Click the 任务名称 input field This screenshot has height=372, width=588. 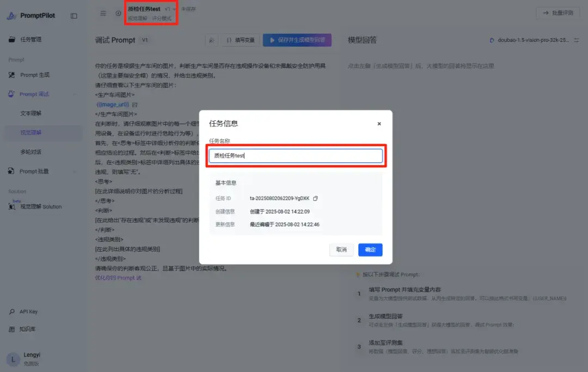(x=296, y=156)
